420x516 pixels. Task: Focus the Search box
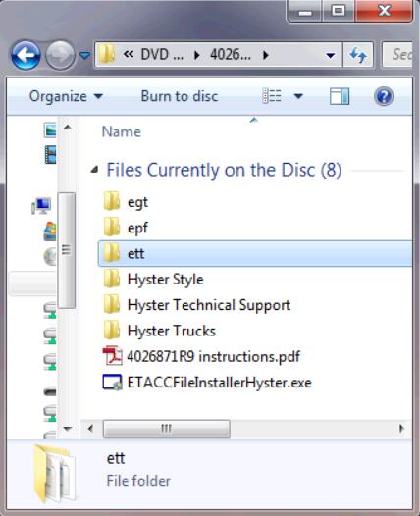(397, 55)
